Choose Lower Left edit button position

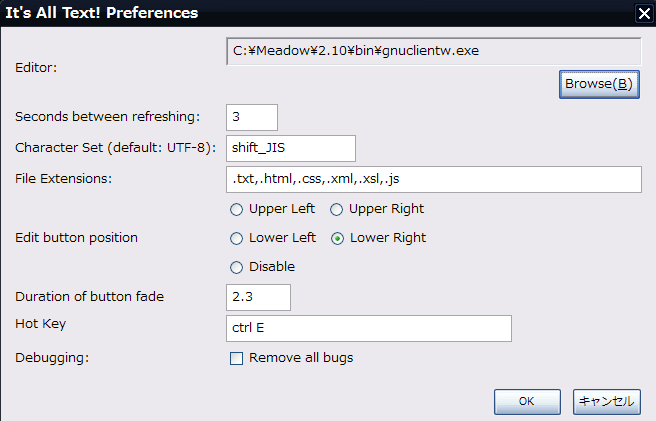237,238
